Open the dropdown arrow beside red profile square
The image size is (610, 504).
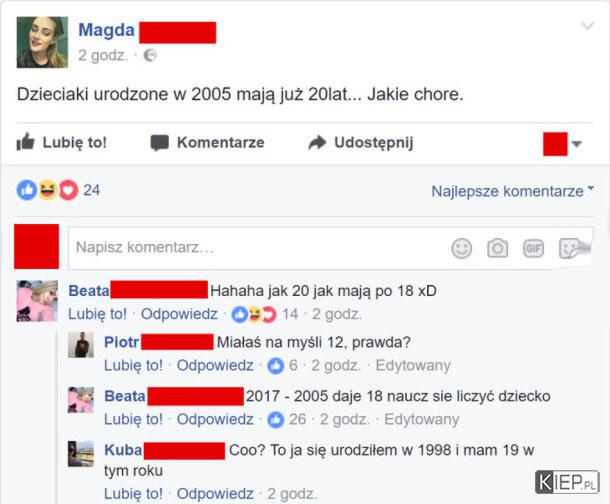[x=577, y=144]
